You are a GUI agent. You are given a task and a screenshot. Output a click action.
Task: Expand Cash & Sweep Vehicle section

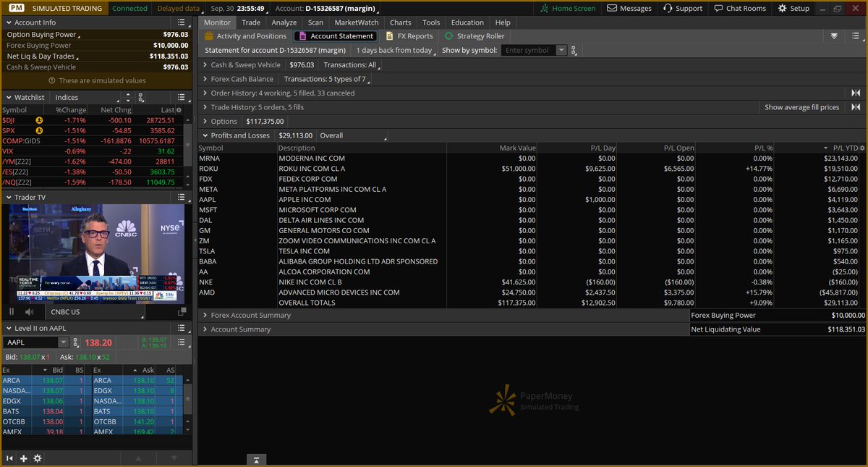205,65
